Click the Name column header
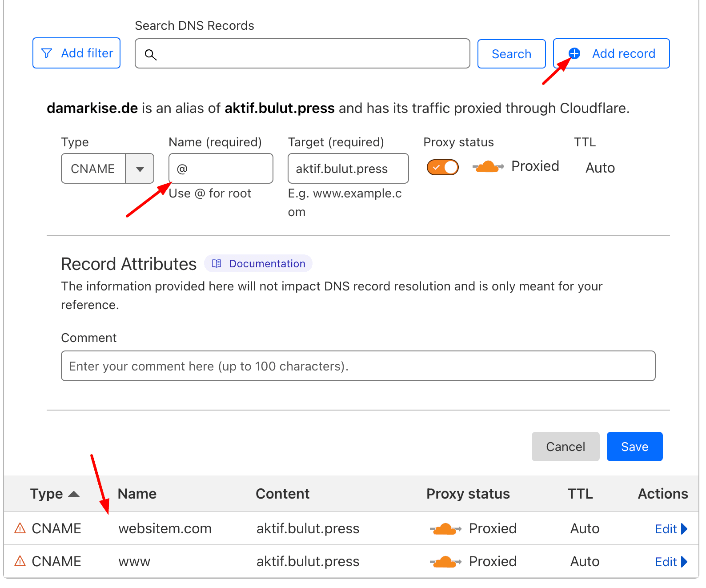Viewport: 706px width, 588px height. coord(137,494)
